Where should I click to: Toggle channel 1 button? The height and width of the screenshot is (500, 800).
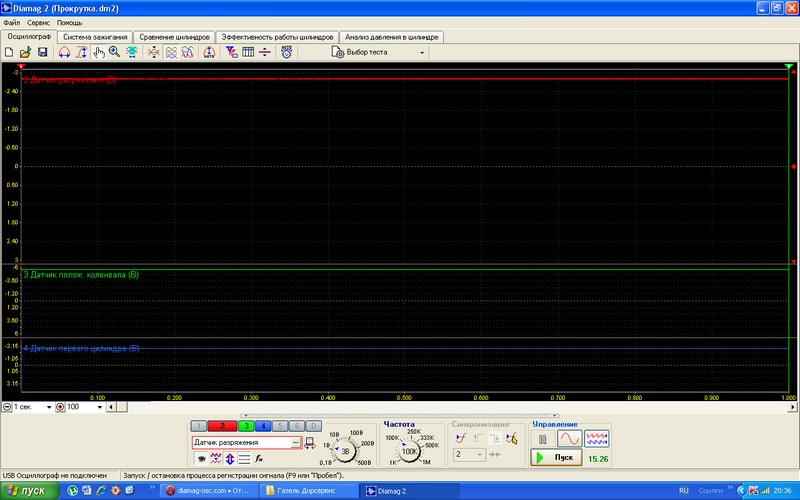(199, 426)
